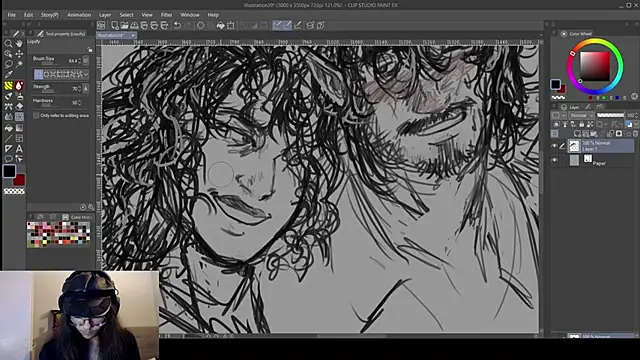The height and width of the screenshot is (360, 640).
Task: Click the Strength value stepper arrows
Action: (80, 88)
